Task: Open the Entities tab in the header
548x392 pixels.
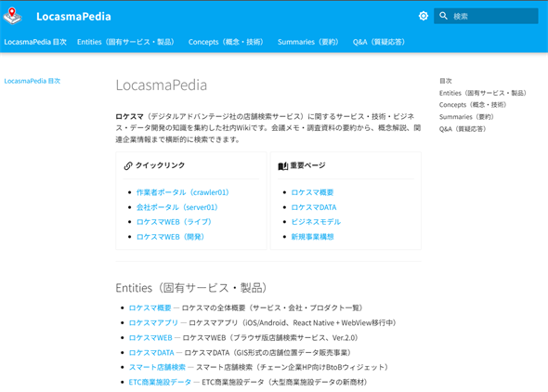Action: click(125, 42)
